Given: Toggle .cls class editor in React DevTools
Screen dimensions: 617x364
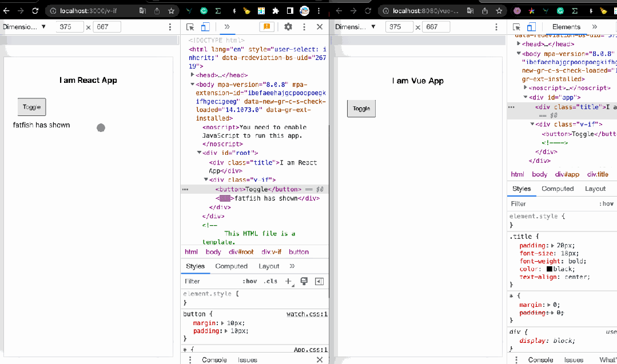Looking at the screenshot, I should point(270,282).
